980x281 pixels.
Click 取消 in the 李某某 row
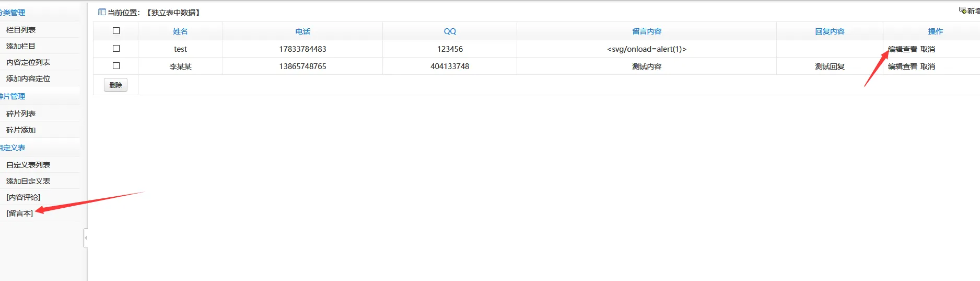pyautogui.click(x=928, y=66)
